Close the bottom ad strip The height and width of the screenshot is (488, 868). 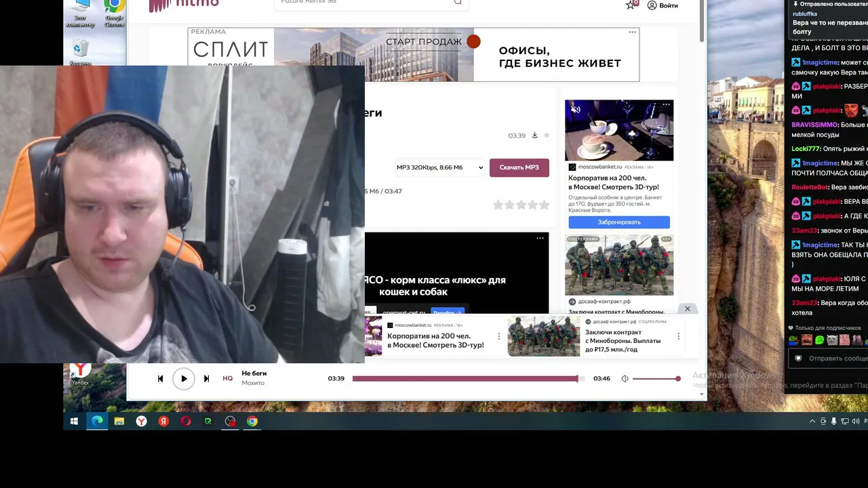pyautogui.click(x=688, y=309)
